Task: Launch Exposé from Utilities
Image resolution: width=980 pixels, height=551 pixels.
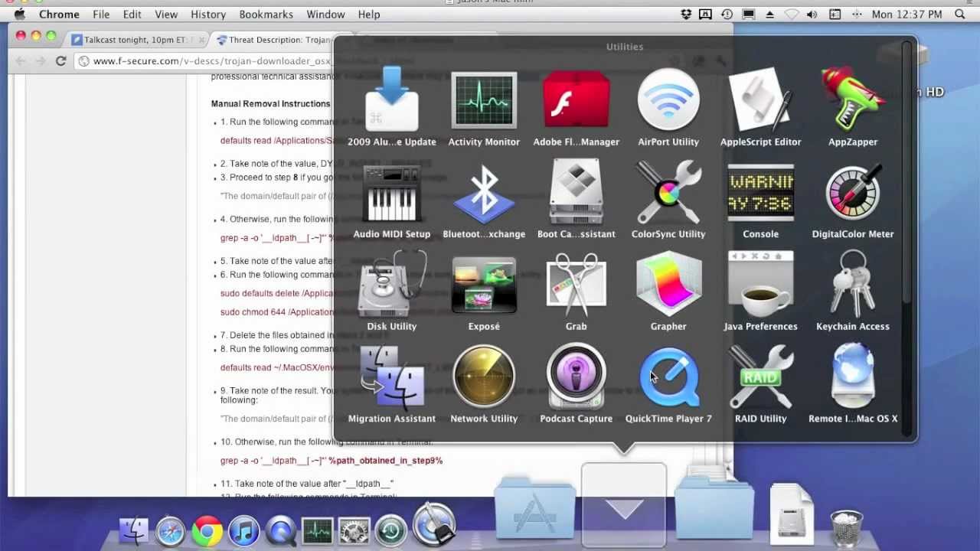Action: (484, 291)
